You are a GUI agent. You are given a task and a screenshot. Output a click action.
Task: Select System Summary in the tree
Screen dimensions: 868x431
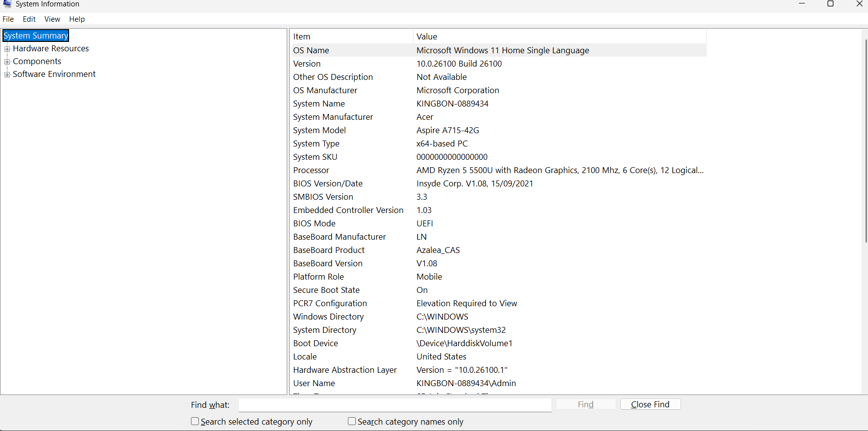coord(36,36)
